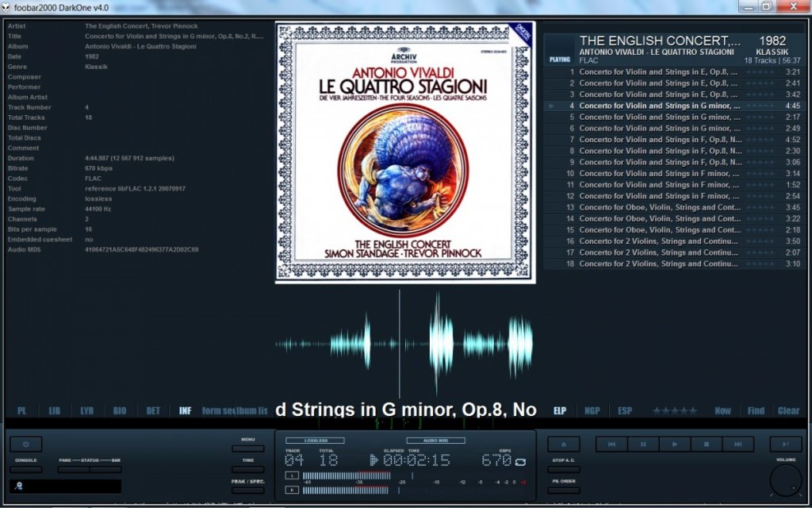Click the foobar2000 alien icon in title bar
This screenshot has height=508, width=812.
[x=6, y=7]
